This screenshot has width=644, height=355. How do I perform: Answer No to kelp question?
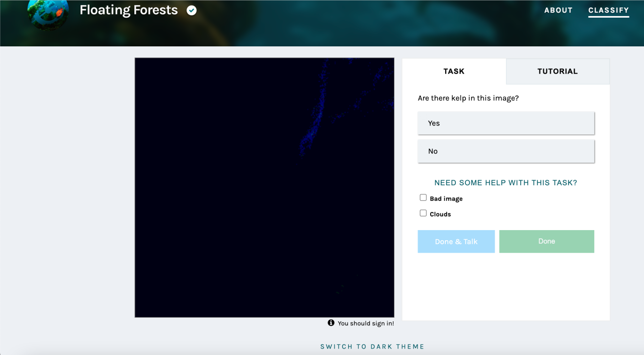(506, 151)
